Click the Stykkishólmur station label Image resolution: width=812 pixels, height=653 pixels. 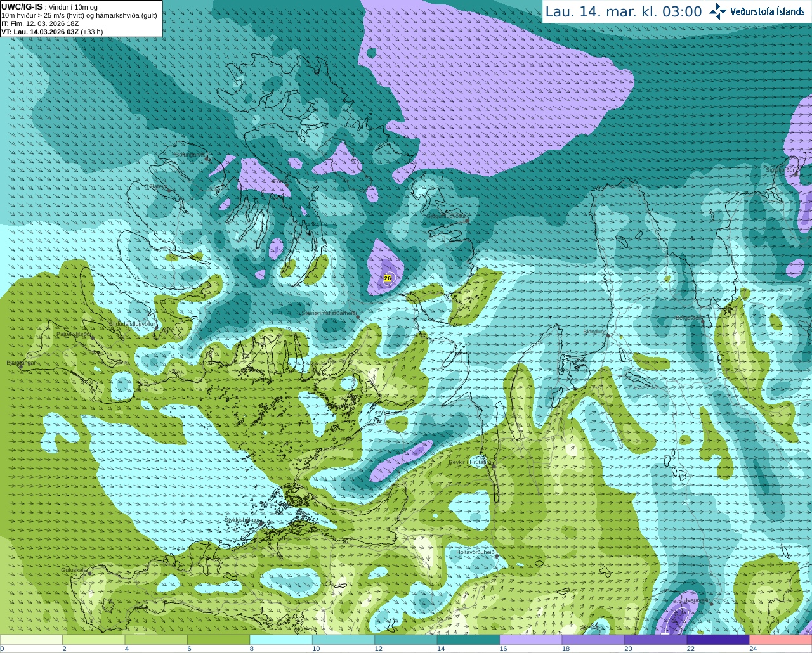[x=243, y=520]
